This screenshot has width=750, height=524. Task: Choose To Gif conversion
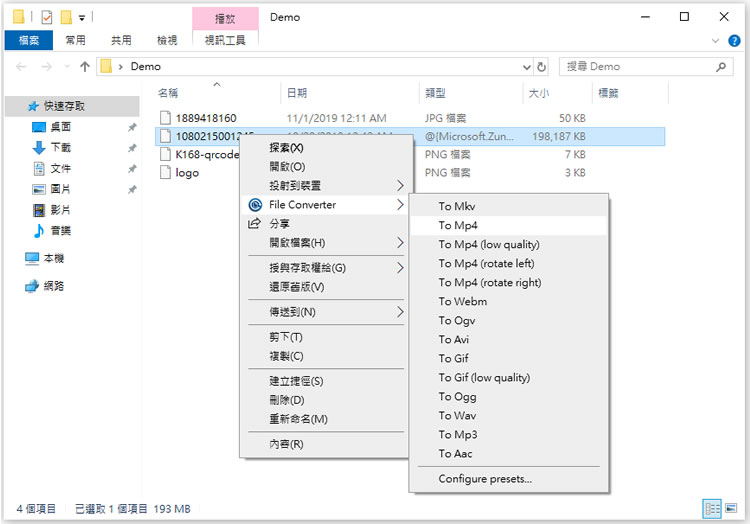(x=509, y=359)
